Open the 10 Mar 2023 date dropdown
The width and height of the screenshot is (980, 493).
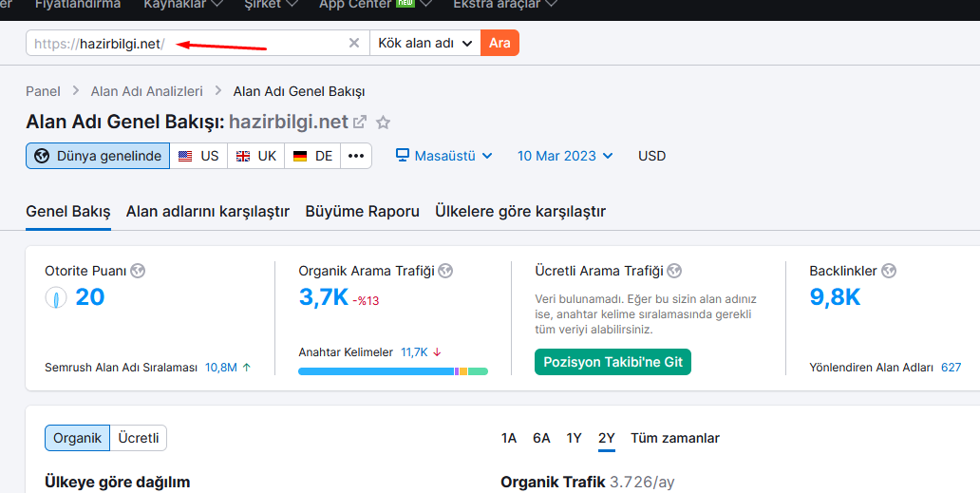[x=565, y=156]
